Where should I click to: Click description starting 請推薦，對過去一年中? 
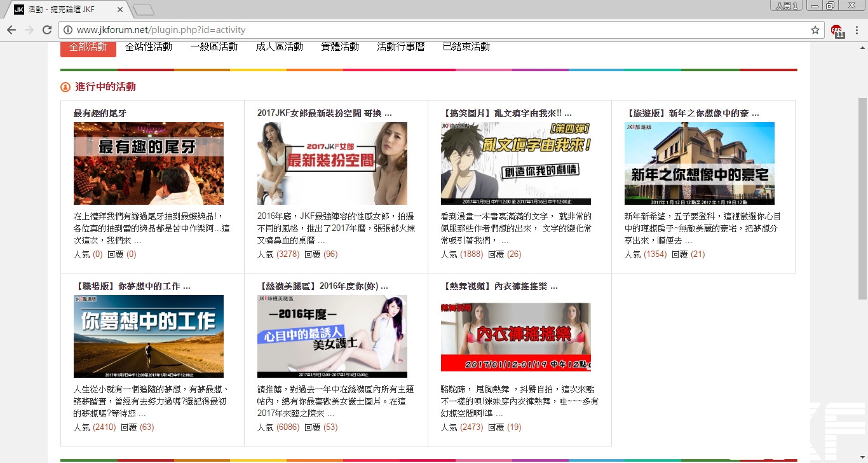(x=336, y=401)
